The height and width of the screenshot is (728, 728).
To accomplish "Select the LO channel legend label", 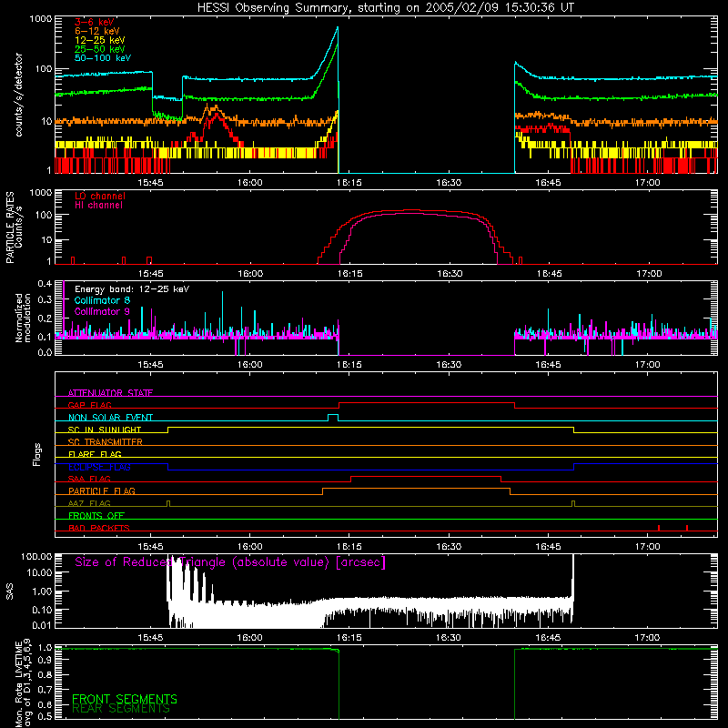I will click(x=100, y=196).
